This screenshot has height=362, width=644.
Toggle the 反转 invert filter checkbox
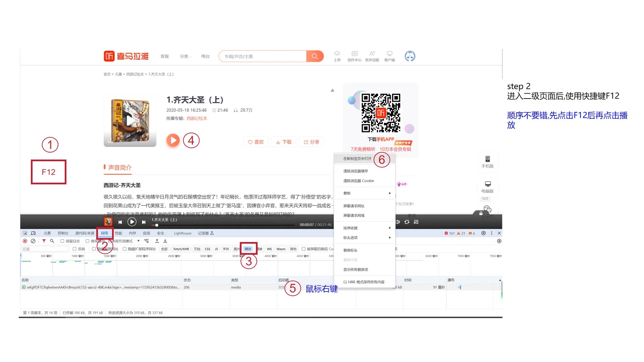point(74,249)
